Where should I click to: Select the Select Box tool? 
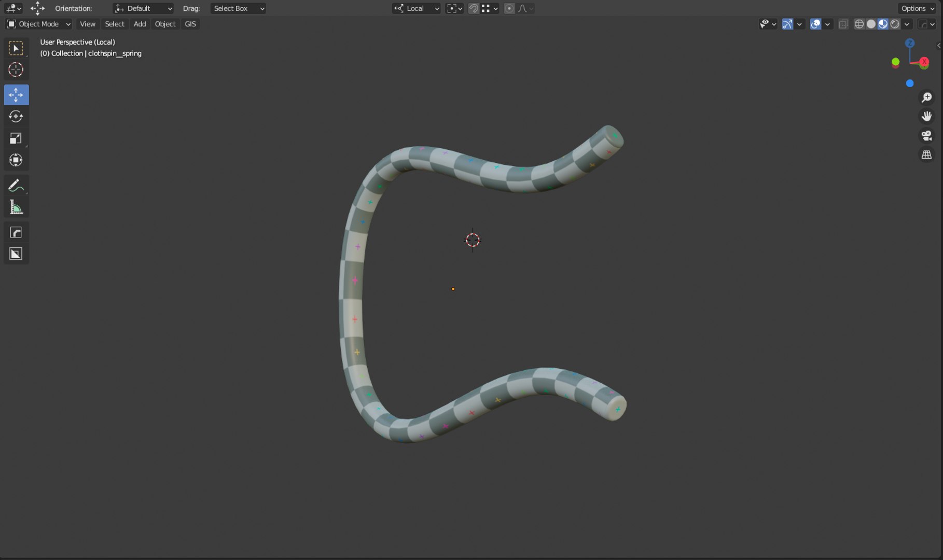16,48
